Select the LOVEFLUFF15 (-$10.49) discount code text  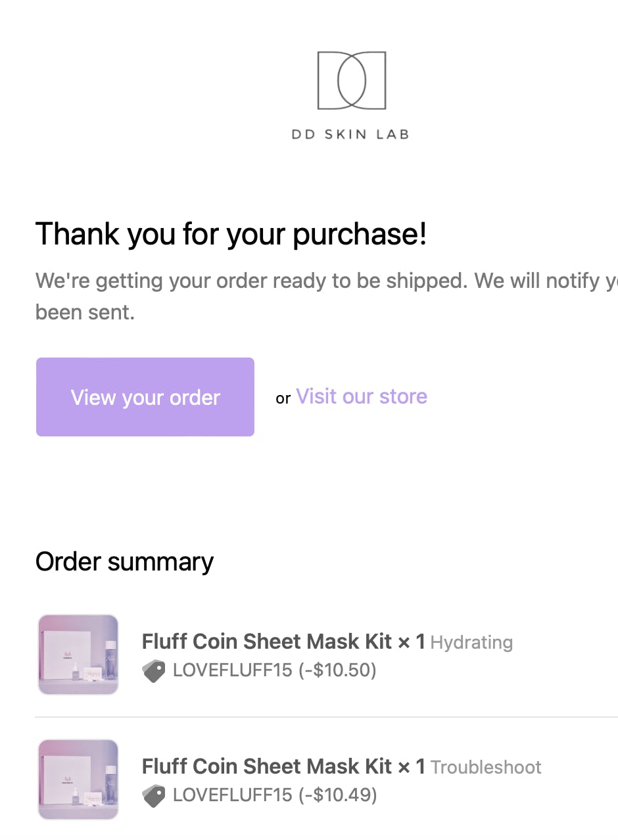pyautogui.click(x=274, y=795)
